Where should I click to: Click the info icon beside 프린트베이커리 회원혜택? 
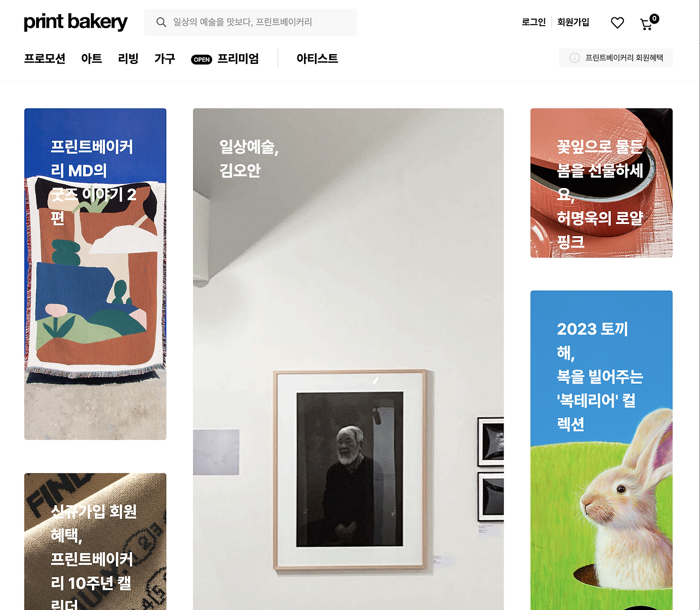point(575,58)
